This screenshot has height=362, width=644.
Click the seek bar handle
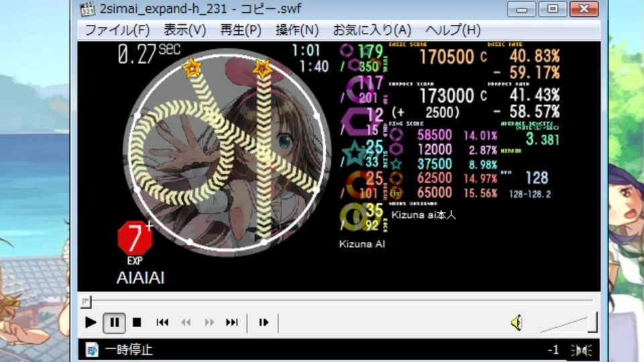click(85, 302)
